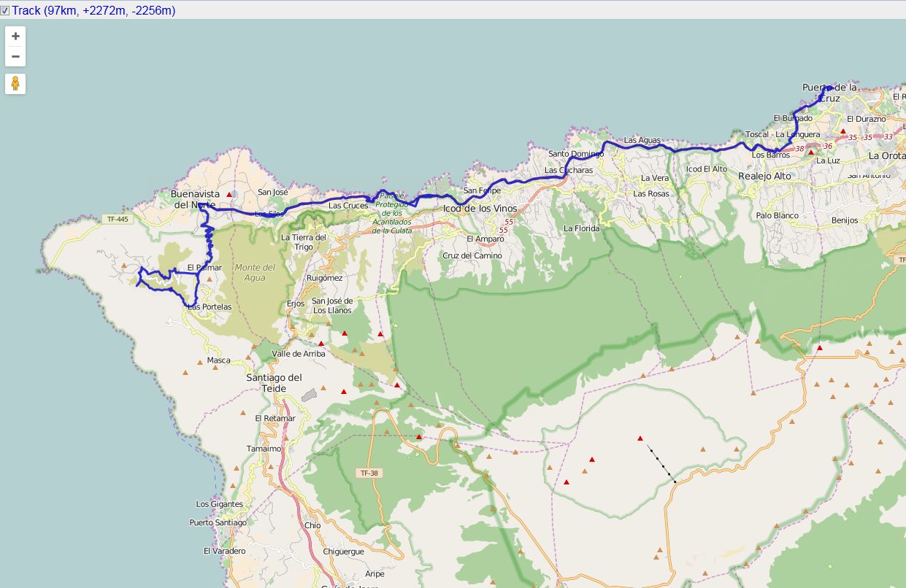
Task: Click the Buenavista del Norte town label
Action: pos(194,199)
